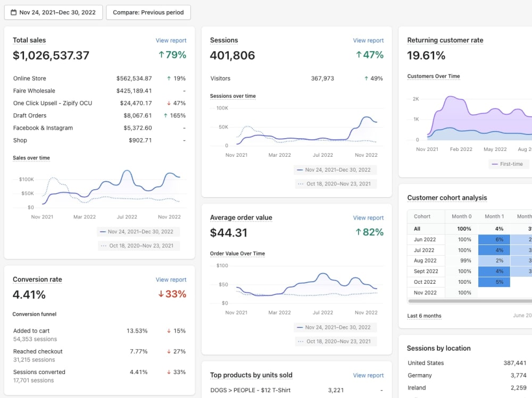Viewport: 532px width, 398px height.
Task: Click the $44.31 average order value
Action: click(x=229, y=233)
